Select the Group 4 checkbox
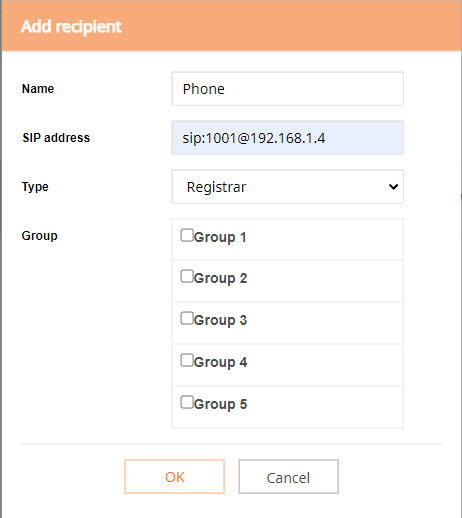 pos(187,360)
